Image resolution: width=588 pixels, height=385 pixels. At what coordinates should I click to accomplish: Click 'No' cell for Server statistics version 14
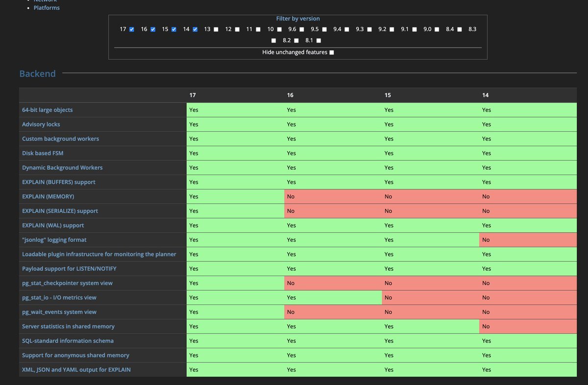point(528,327)
